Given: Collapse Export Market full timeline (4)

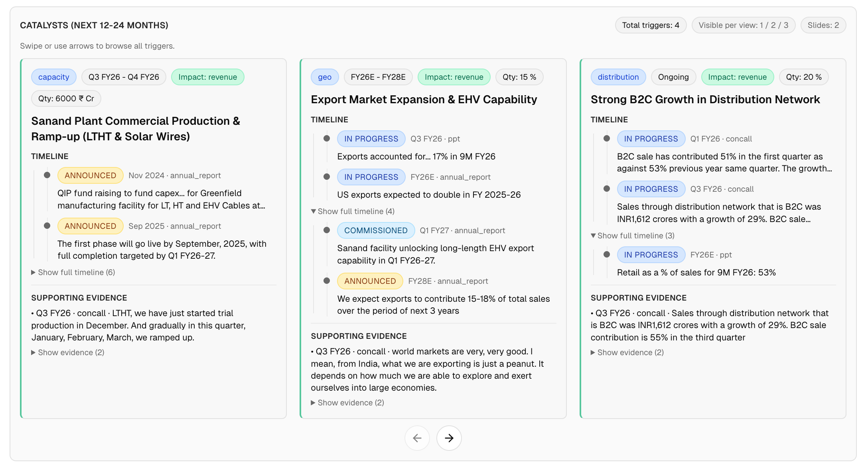Looking at the screenshot, I should pyautogui.click(x=353, y=211).
